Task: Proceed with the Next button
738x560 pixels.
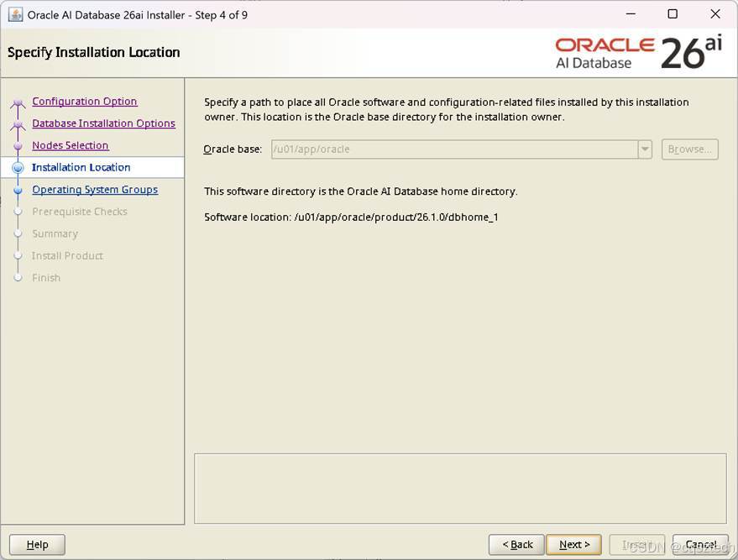Action: tap(573, 545)
